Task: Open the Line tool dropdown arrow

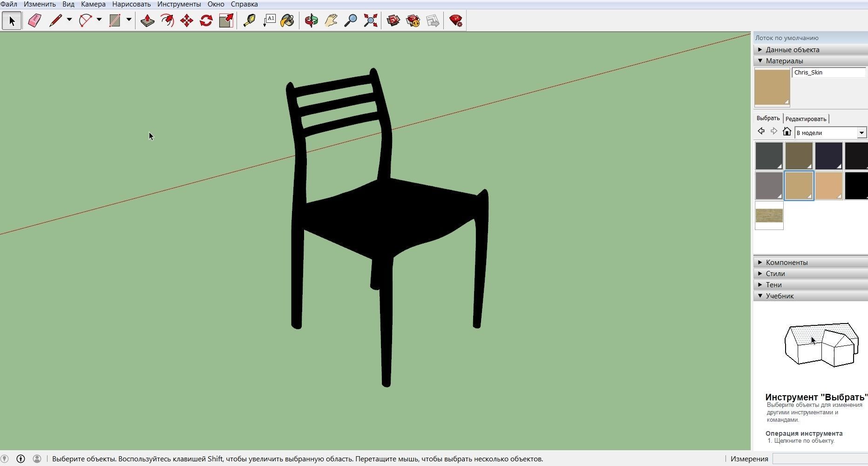Action: point(69,20)
